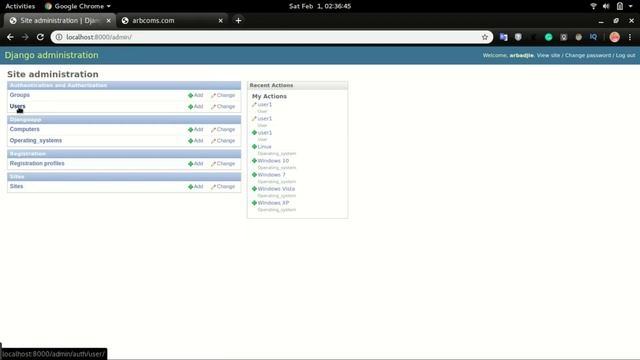Screen dimensions: 640x360
Task: Click Change next to Users
Action: (223, 107)
